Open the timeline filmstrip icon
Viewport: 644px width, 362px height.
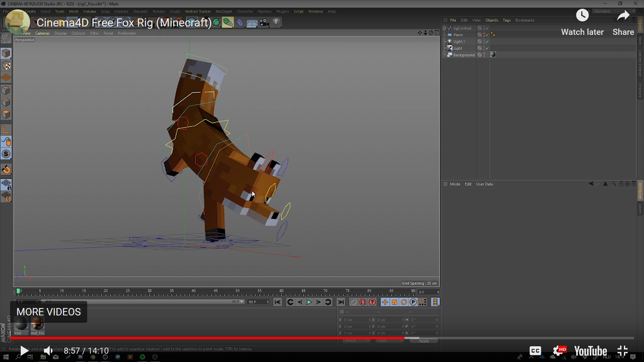435,302
